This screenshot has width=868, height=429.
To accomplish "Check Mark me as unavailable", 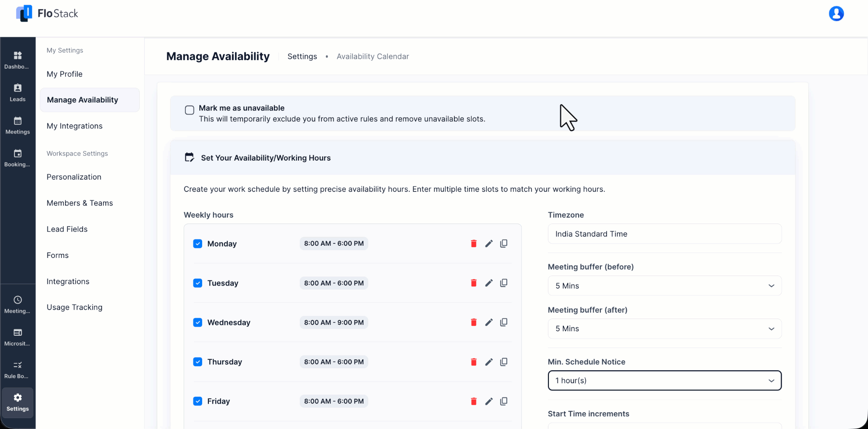I will (189, 110).
